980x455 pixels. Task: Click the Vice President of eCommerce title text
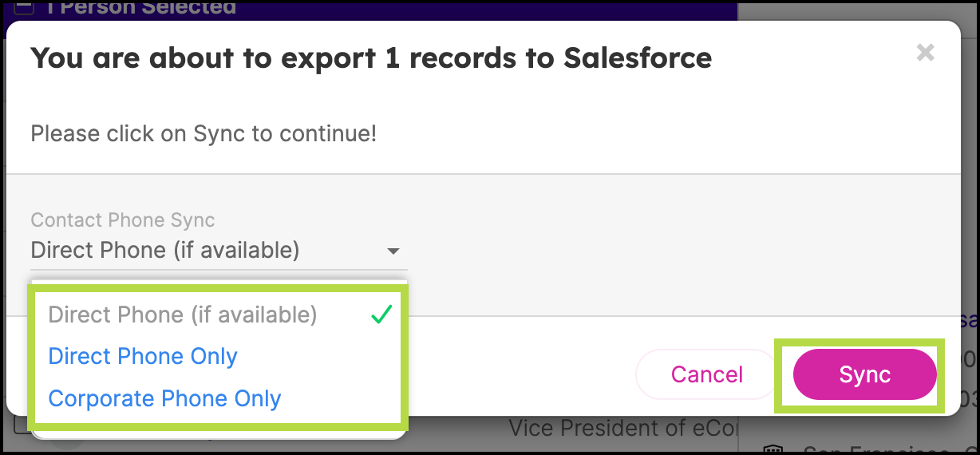coord(624,428)
